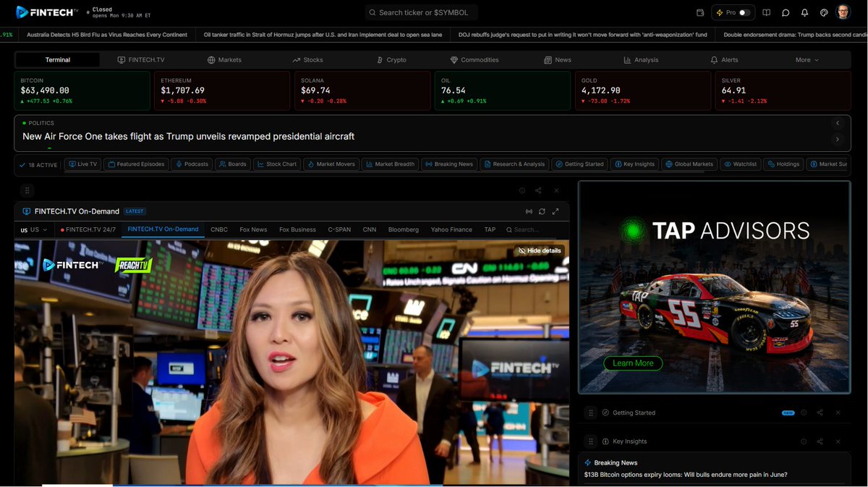Toggle the Market Breadth widget chip
Viewport: 868px width, 487px height.
tap(390, 164)
